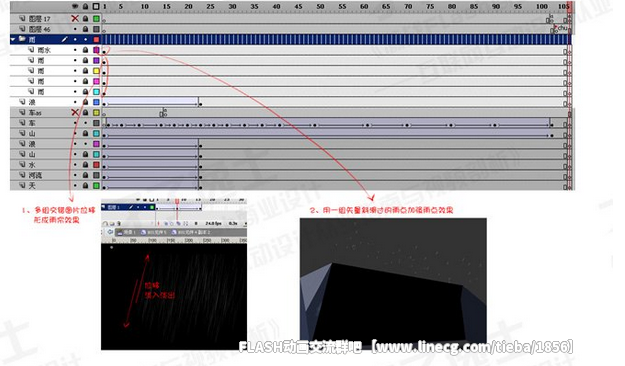Image resolution: width=625 pixels, height=366 pixels.
Task: Unlock the 天 layer
Action: coord(85,185)
